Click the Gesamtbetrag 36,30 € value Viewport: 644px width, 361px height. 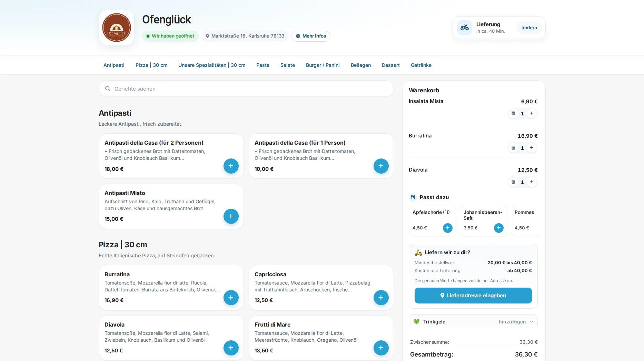526,354
